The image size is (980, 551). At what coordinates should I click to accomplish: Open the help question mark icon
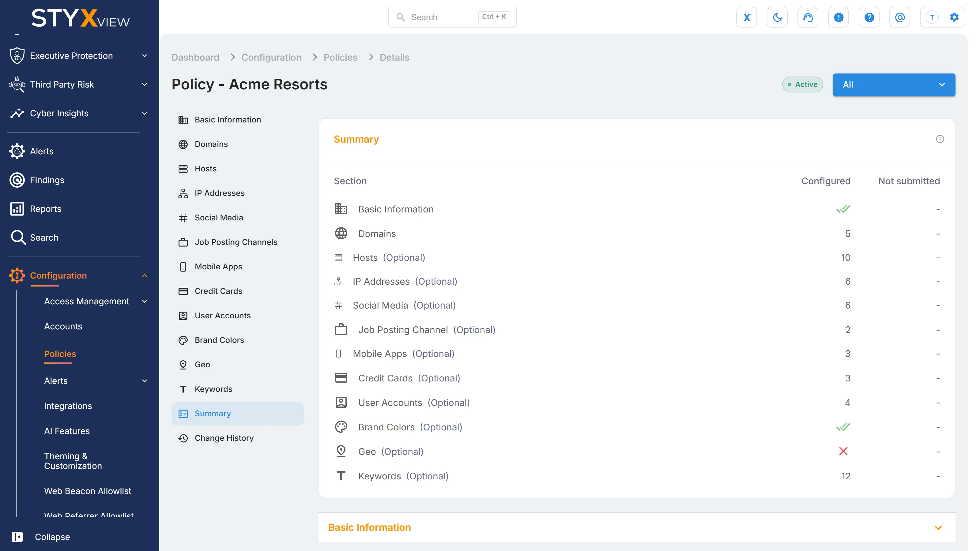point(869,17)
